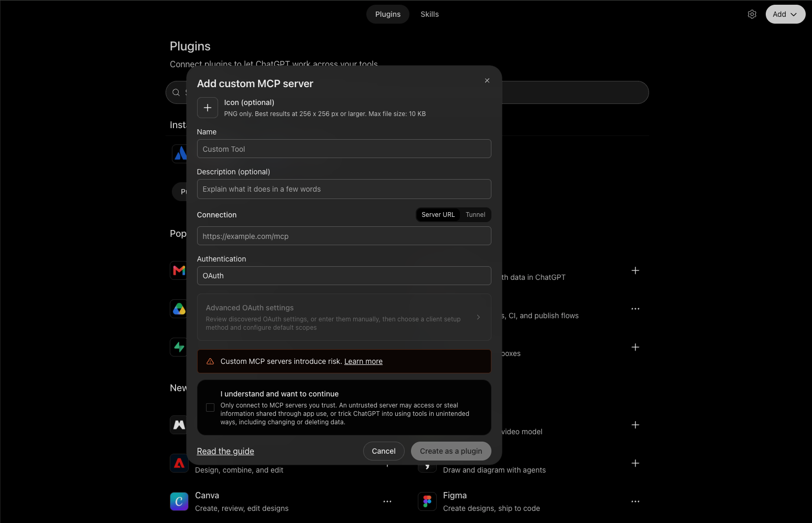Click the Canva plugin name text
This screenshot has height=523, width=812.
[x=207, y=495]
